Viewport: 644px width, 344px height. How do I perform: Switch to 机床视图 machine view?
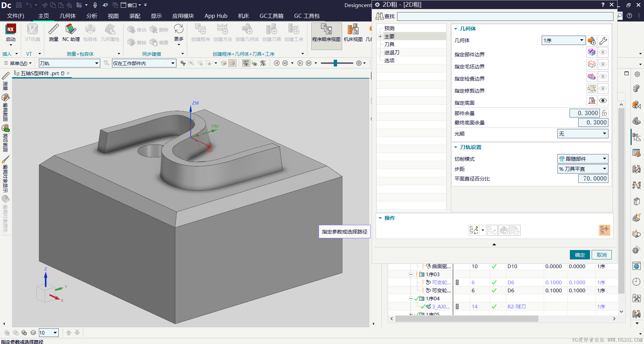coord(353,33)
